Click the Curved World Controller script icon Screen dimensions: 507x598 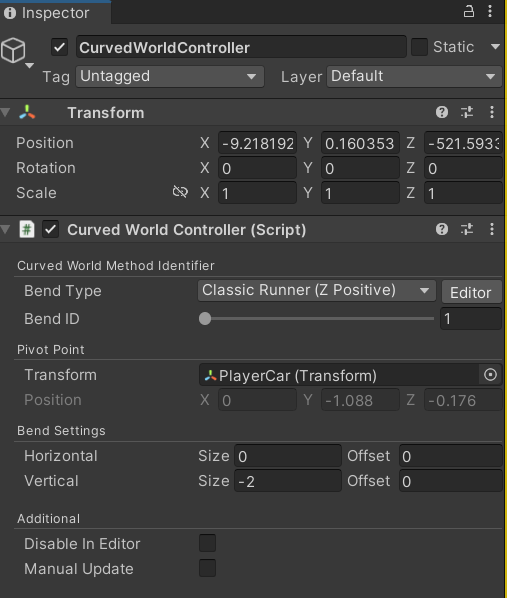27,230
